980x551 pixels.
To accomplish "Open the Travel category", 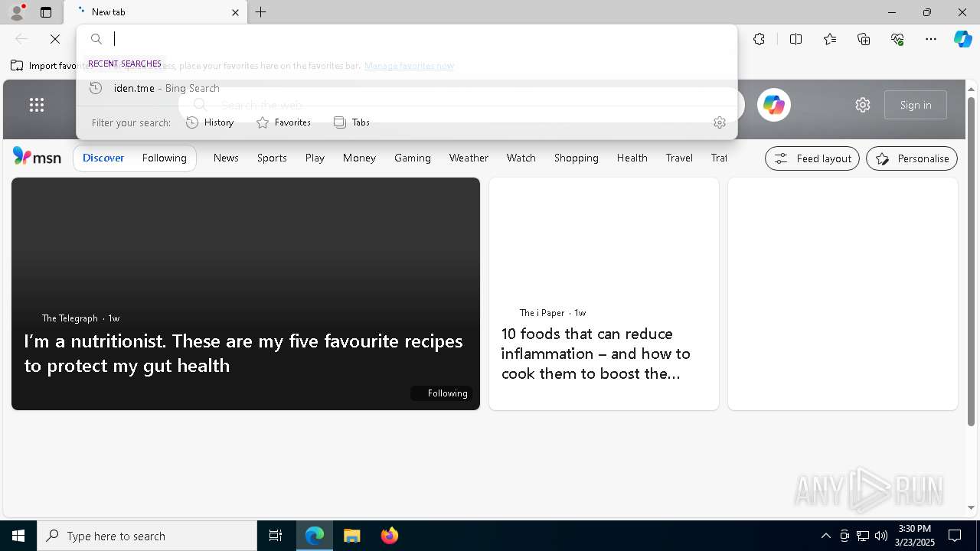I will [x=679, y=158].
